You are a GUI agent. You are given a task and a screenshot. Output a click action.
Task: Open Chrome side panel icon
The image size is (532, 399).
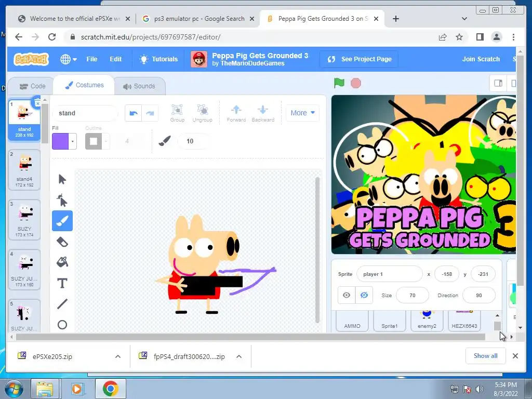[480, 37]
